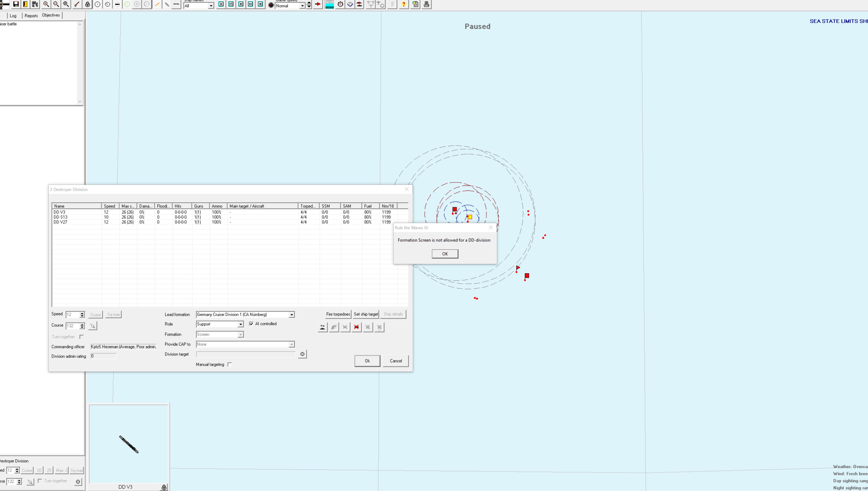The width and height of the screenshot is (868, 491).
Task: Click the fast-forward playback button
Action: click(x=251, y=4)
